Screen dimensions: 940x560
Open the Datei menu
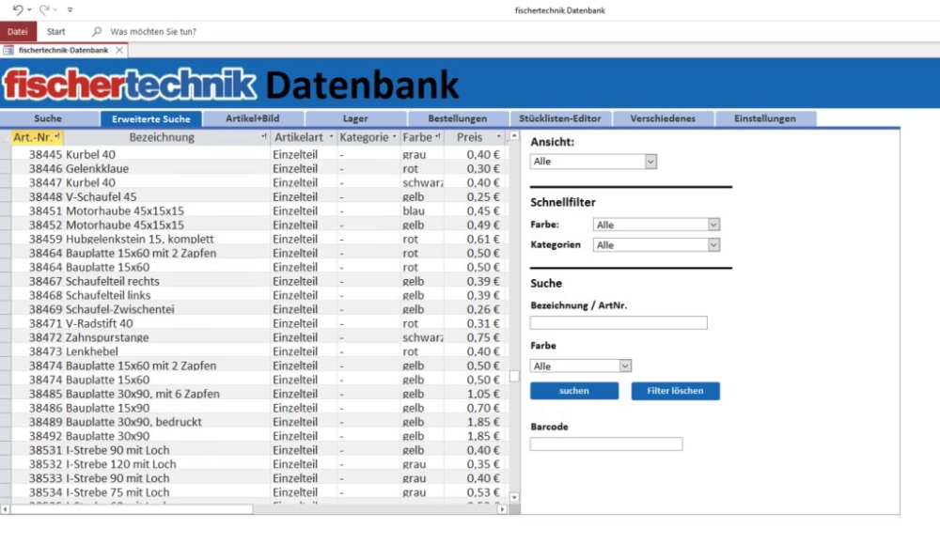[x=17, y=31]
